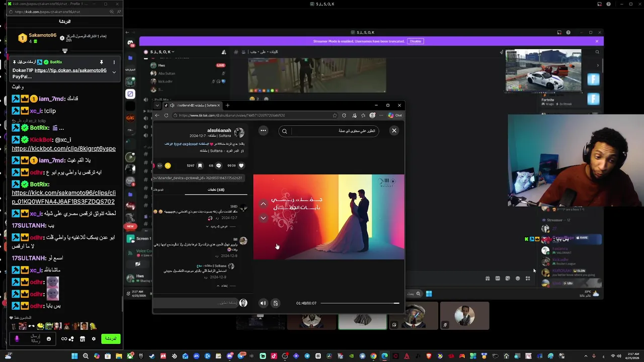The width and height of the screenshot is (644, 362).
Task: Open the alsul6anah profile avatar in TikTok
Action: (x=239, y=133)
